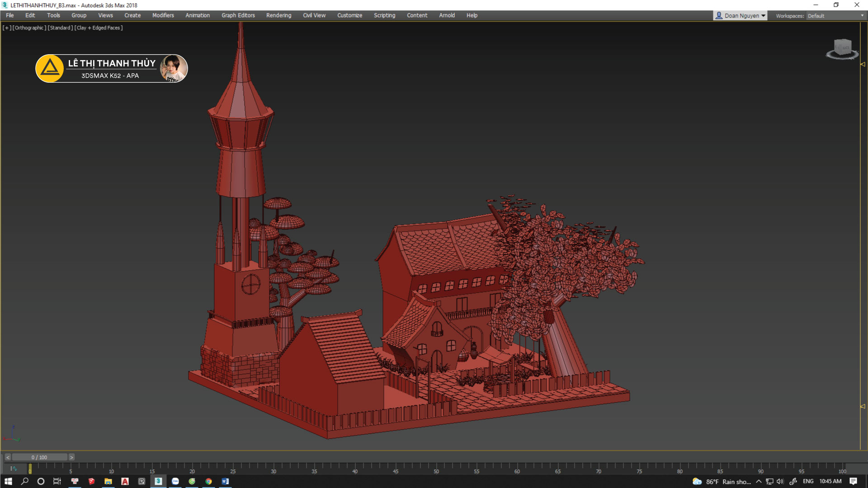Open the Orthographic viewport view menu

29,28
